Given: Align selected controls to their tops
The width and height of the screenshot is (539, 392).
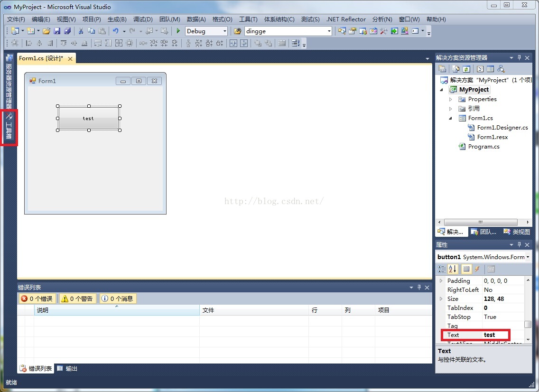Looking at the screenshot, I should point(64,43).
